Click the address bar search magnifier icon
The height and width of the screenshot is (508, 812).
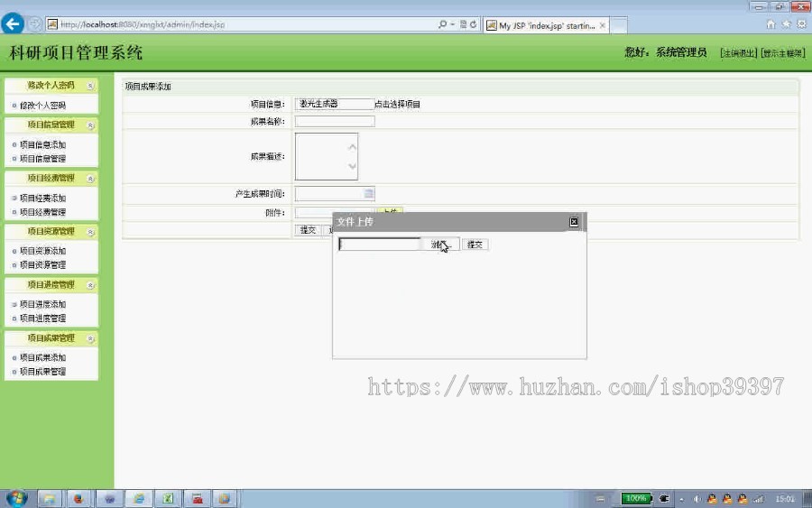(x=442, y=24)
